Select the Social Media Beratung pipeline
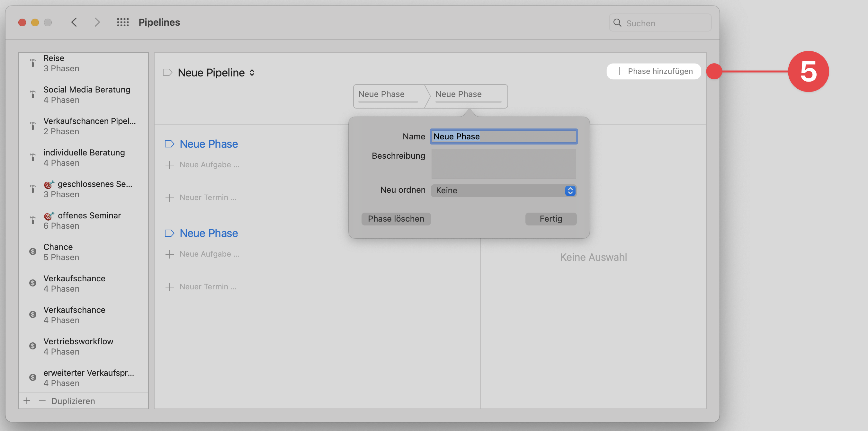The height and width of the screenshot is (431, 868). (x=86, y=94)
